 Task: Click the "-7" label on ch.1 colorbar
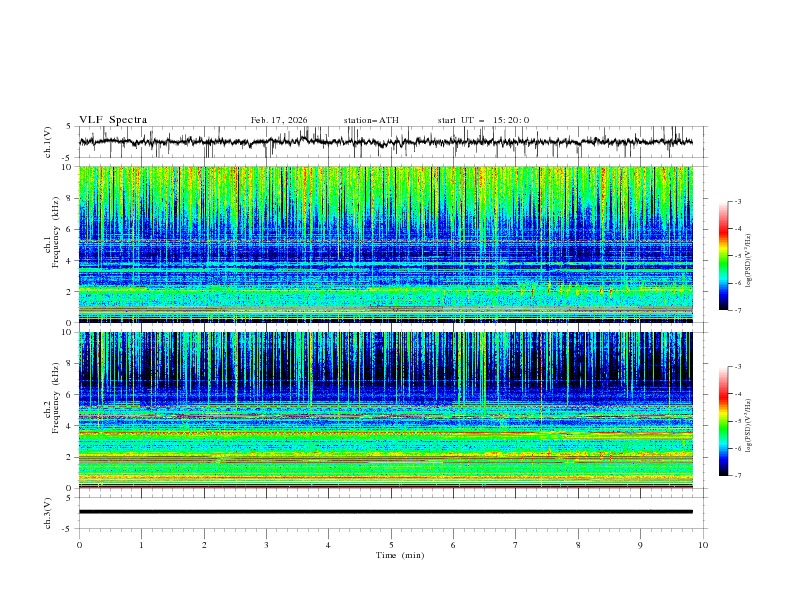(x=738, y=311)
